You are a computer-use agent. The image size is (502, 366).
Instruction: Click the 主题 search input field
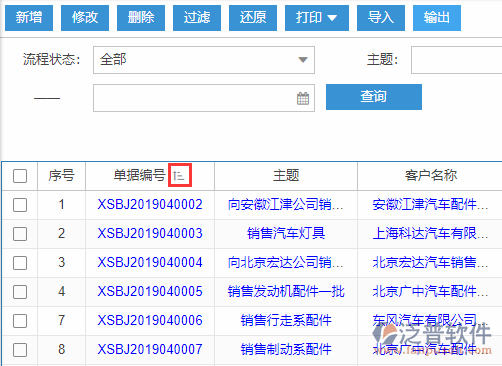click(457, 60)
